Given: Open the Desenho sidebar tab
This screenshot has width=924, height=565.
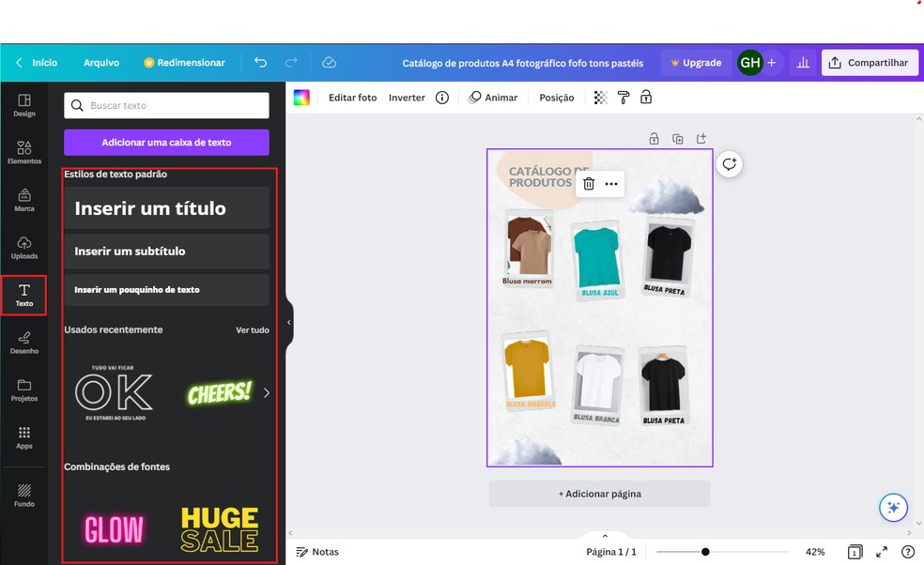Looking at the screenshot, I should click(24, 343).
